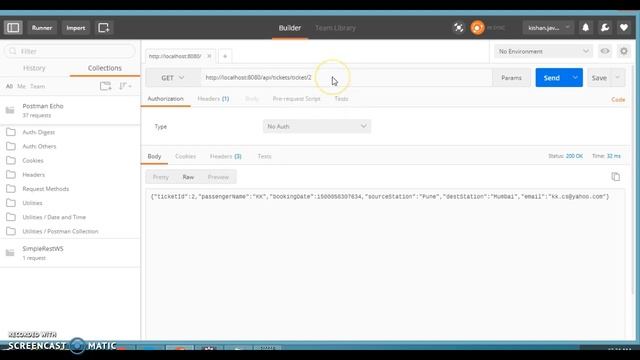Open the kishan.jav... account dropdown
640x360 pixels.
click(x=548, y=28)
